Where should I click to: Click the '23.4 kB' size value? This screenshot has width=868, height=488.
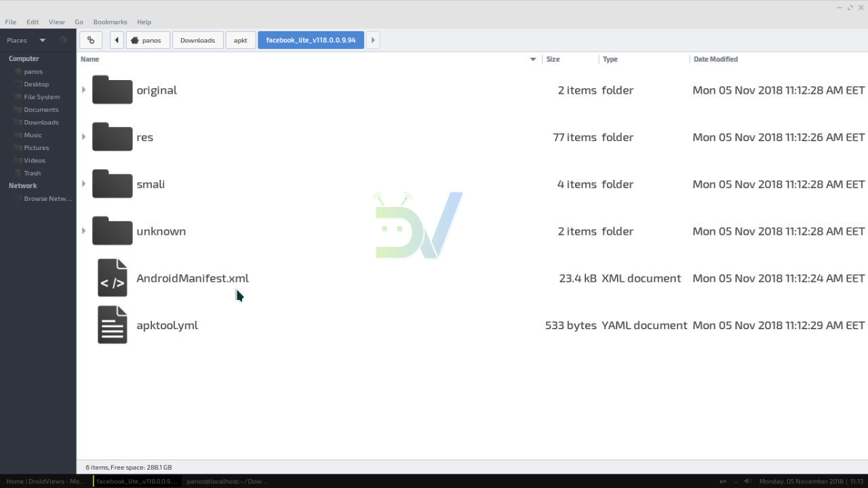[x=578, y=278]
